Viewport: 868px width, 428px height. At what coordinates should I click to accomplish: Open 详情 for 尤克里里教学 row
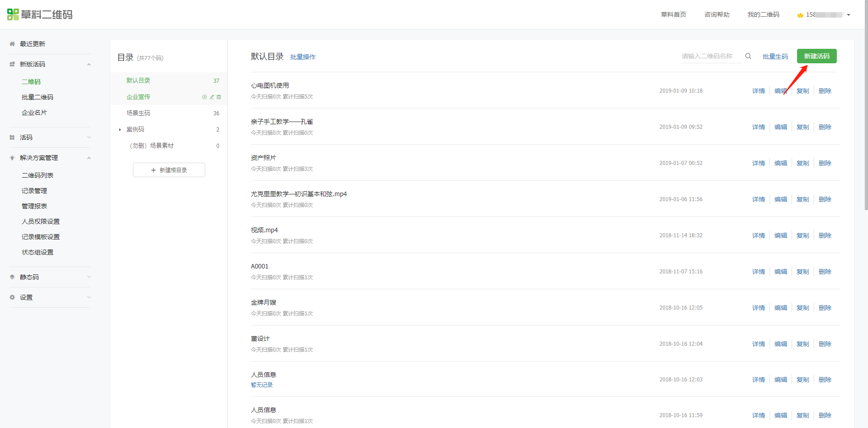click(759, 199)
